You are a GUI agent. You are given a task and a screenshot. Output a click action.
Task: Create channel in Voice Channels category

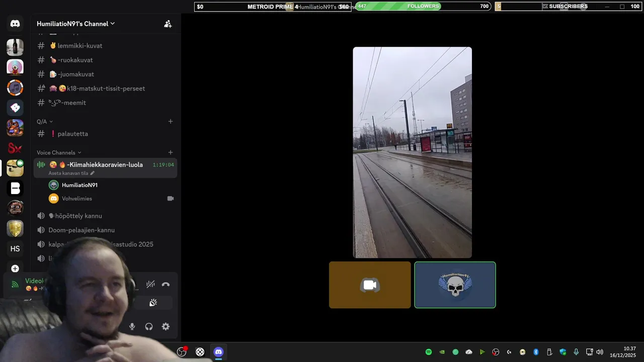click(171, 152)
